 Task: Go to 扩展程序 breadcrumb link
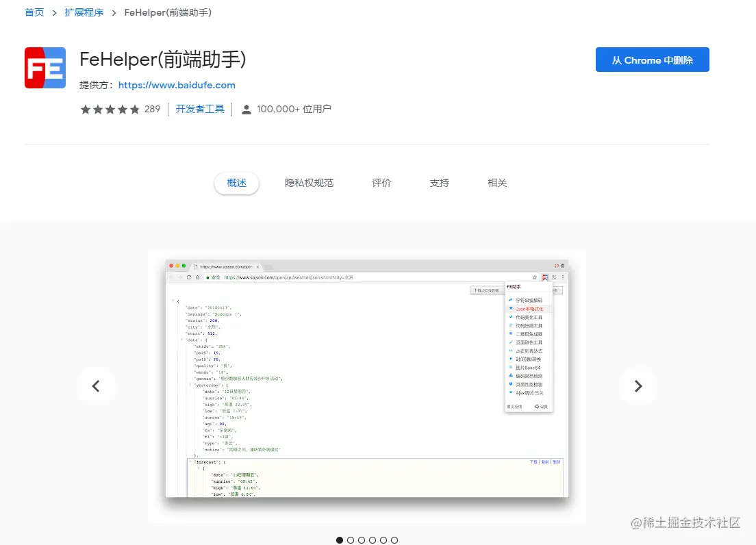84,12
